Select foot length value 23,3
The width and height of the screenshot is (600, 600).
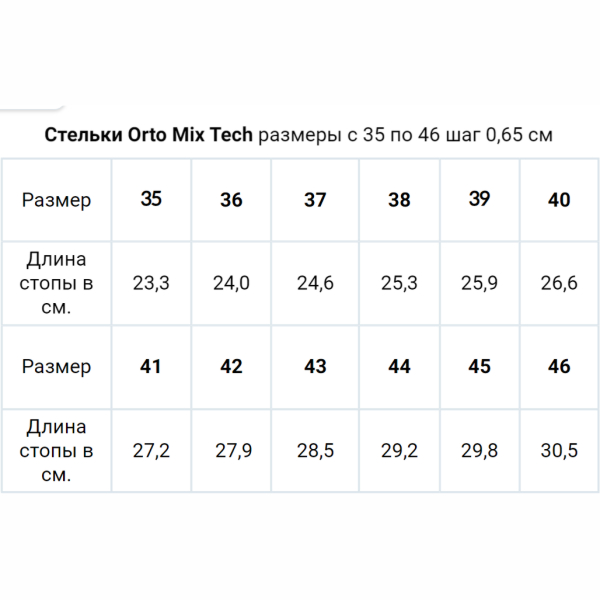click(151, 283)
